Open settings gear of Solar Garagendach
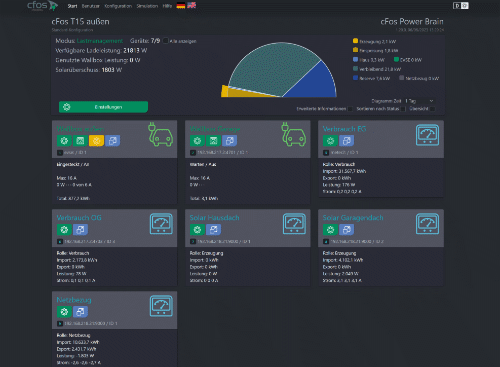 point(330,230)
